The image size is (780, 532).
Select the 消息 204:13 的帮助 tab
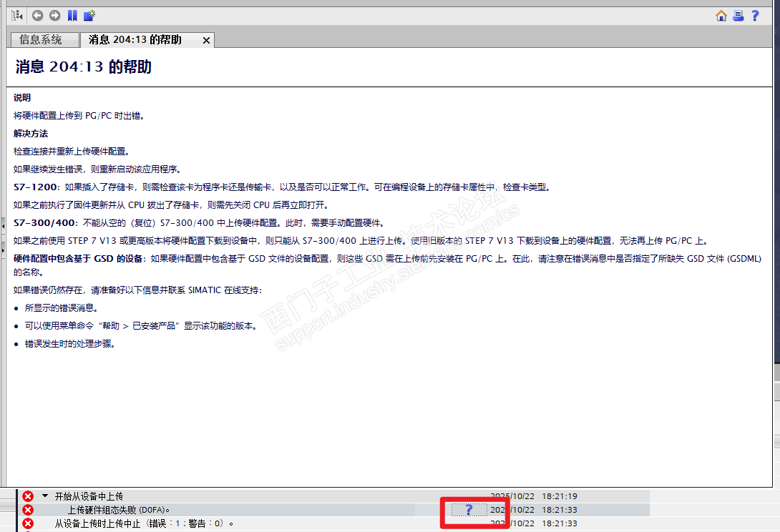point(135,40)
